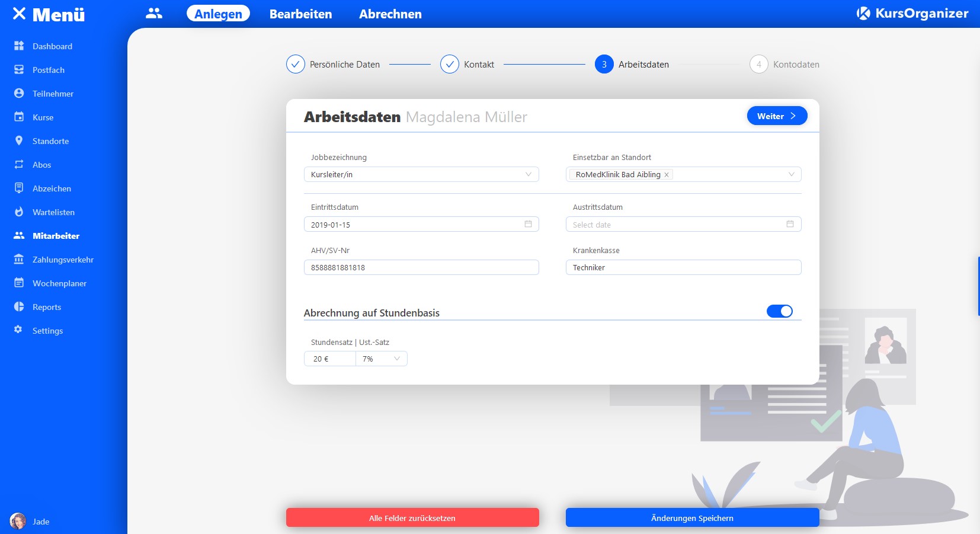980x534 pixels.
Task: Expand the Jobbezeichnung dropdown
Action: [x=528, y=174]
